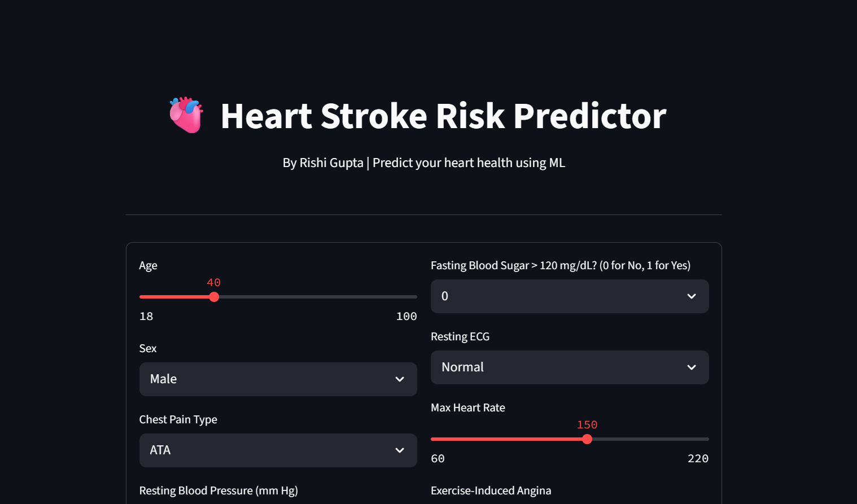Click the Resting Blood Pressure (mm Hg) label
857x504 pixels.
218,490
